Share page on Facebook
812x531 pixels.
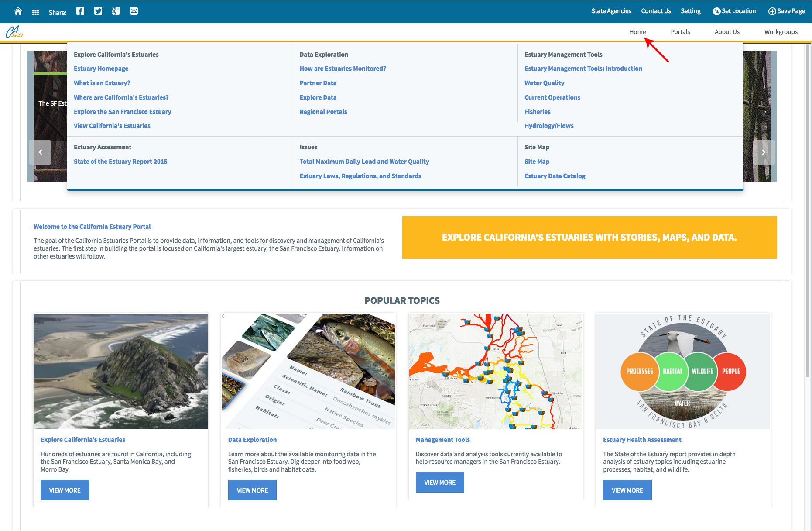tap(80, 11)
